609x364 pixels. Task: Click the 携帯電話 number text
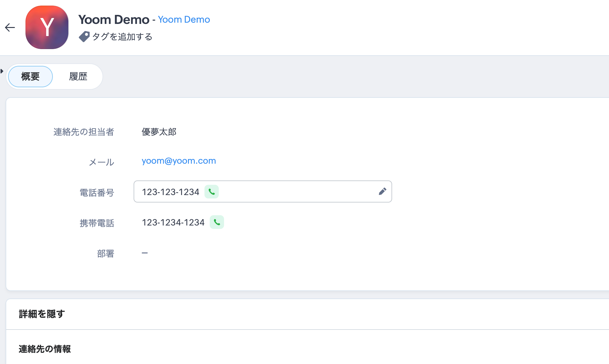173,222
